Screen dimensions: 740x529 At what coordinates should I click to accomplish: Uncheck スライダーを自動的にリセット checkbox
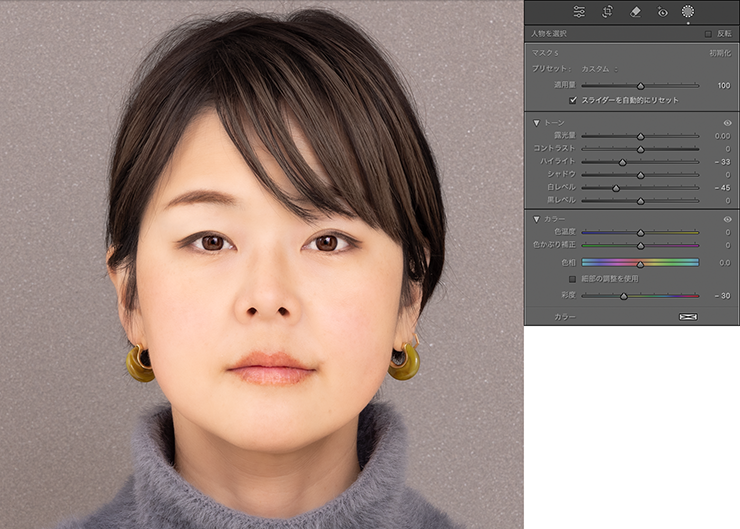coord(573,100)
